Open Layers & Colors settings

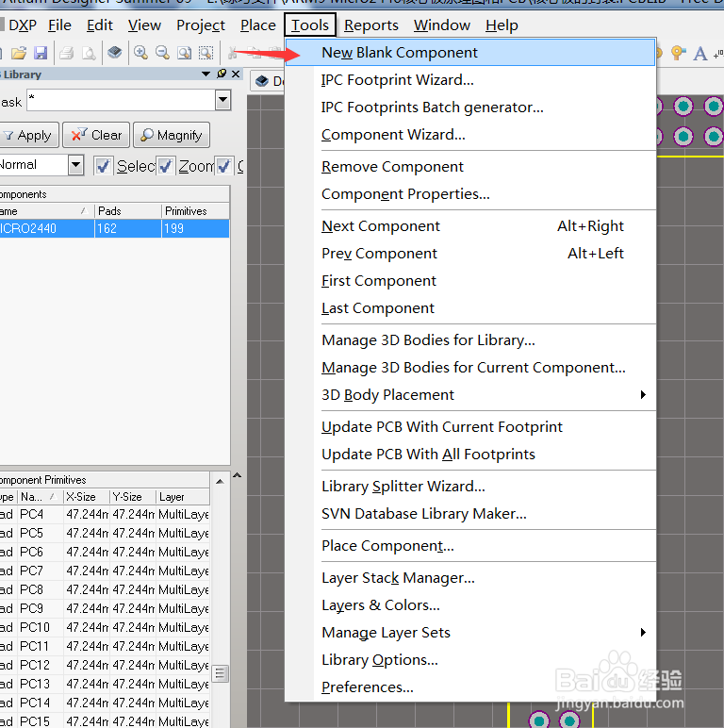[470, 605]
